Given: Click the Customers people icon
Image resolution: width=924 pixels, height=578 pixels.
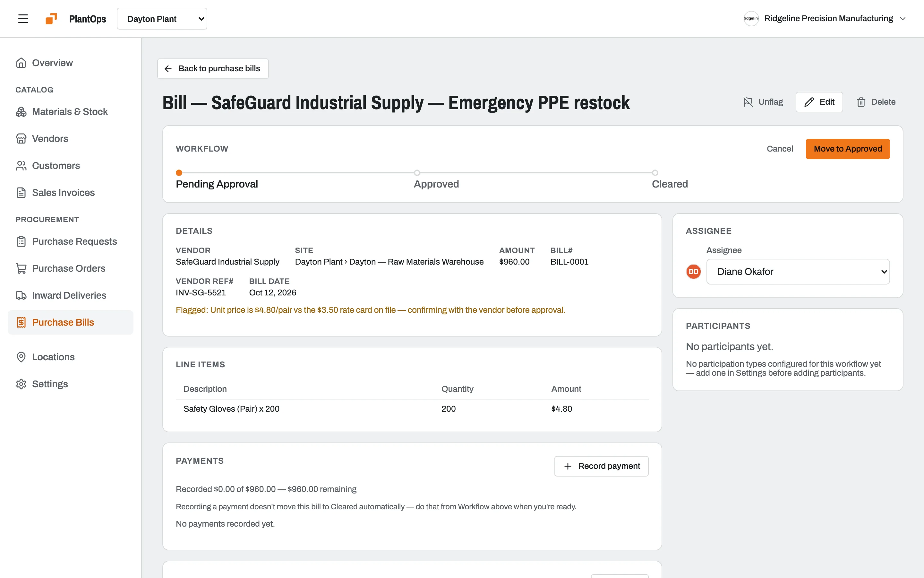Looking at the screenshot, I should tap(21, 165).
